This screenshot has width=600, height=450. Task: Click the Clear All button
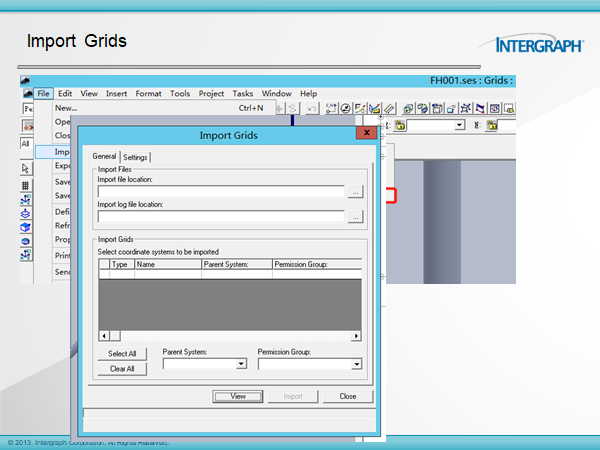pyautogui.click(x=122, y=369)
